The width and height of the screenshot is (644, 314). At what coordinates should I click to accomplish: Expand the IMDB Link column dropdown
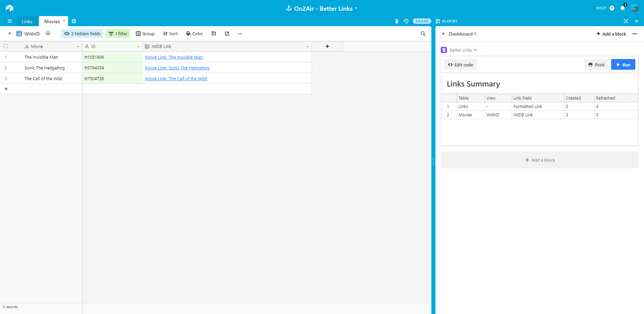307,46
